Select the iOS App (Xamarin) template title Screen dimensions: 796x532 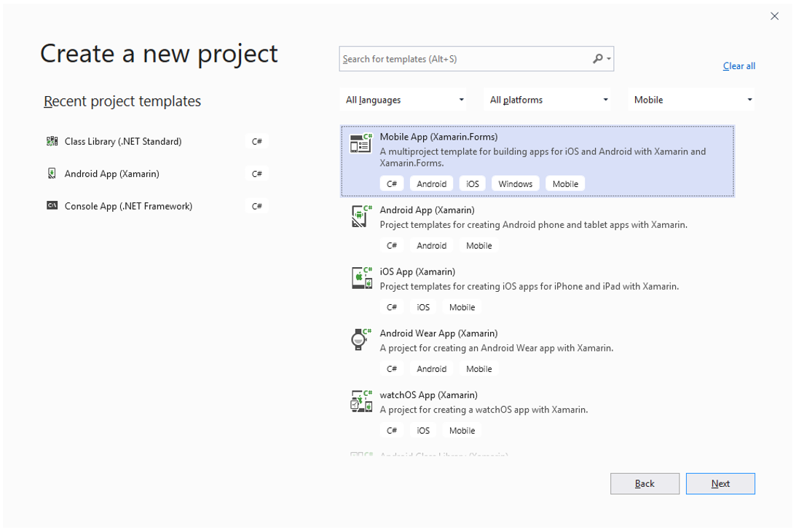pyautogui.click(x=417, y=272)
